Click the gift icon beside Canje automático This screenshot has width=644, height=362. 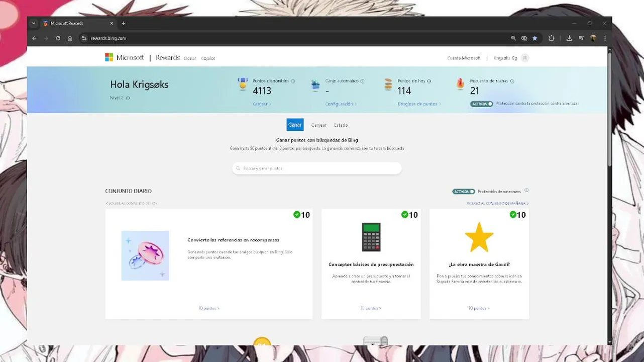click(x=315, y=84)
